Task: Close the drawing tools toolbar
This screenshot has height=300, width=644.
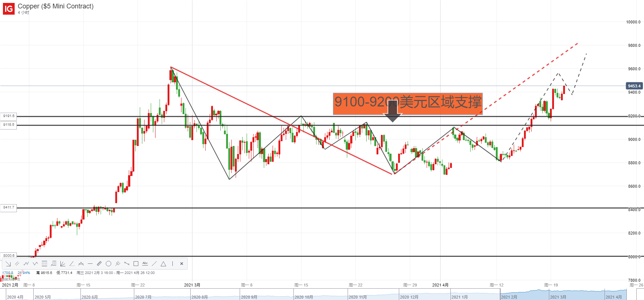Action: (x=181, y=264)
